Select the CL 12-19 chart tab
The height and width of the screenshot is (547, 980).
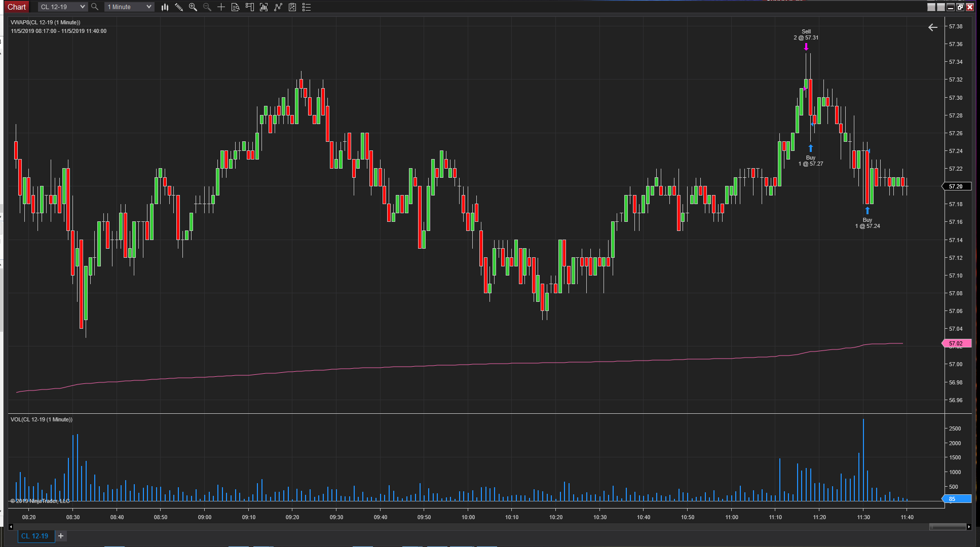pos(35,536)
